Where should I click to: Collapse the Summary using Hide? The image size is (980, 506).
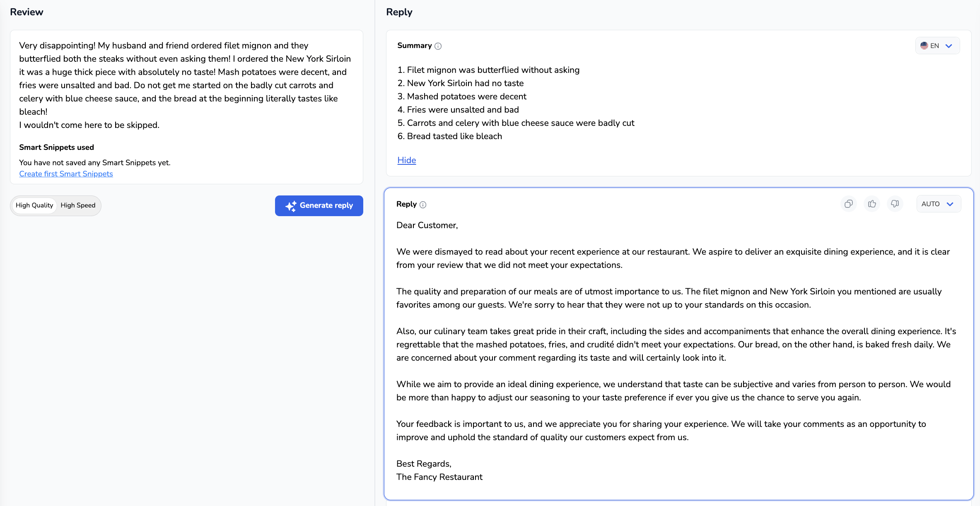point(406,160)
